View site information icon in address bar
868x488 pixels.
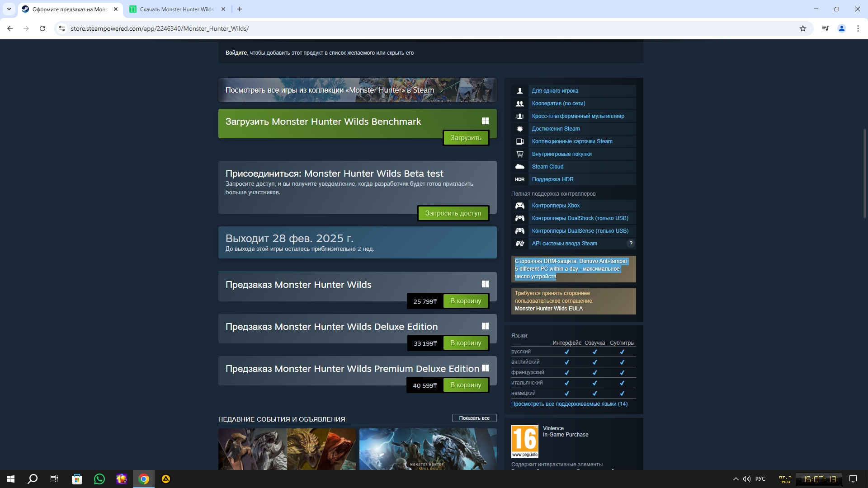(x=62, y=28)
